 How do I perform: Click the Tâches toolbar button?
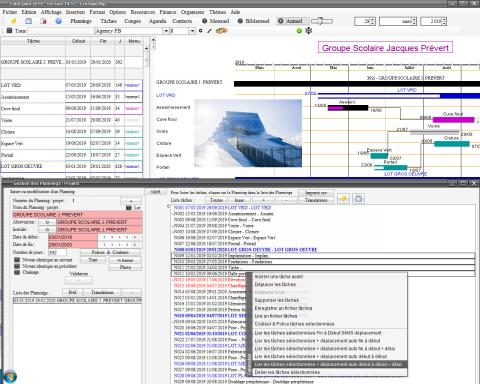click(109, 21)
